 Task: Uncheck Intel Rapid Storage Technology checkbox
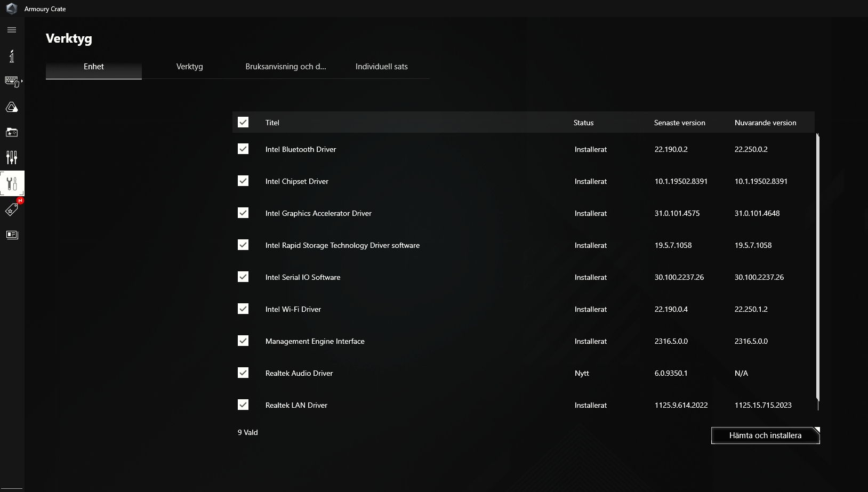point(243,245)
